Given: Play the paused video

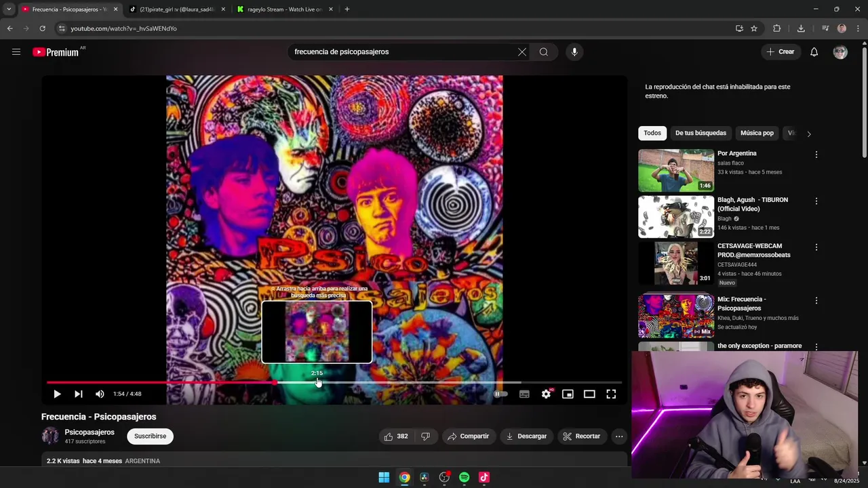Looking at the screenshot, I should point(57,394).
